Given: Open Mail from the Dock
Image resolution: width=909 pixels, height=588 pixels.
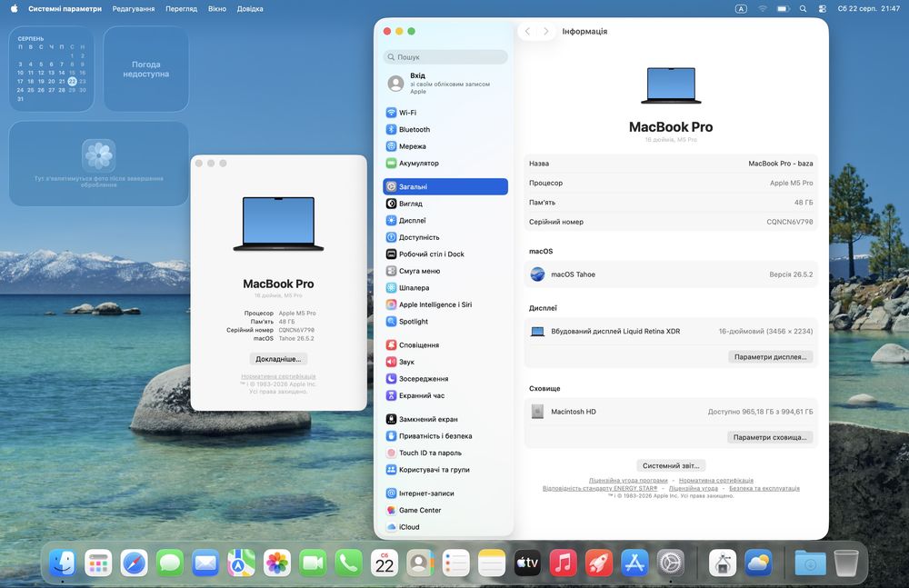Looking at the screenshot, I should click(x=205, y=563).
